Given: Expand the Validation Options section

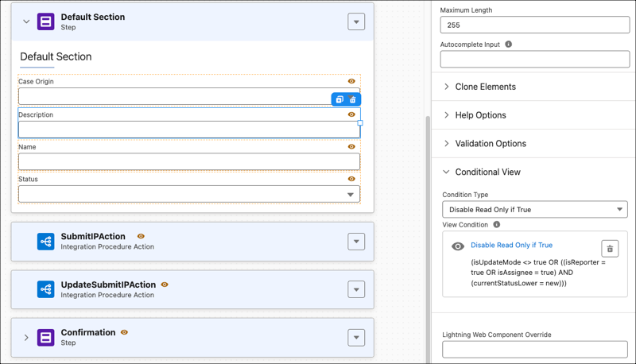Looking at the screenshot, I should click(491, 144).
